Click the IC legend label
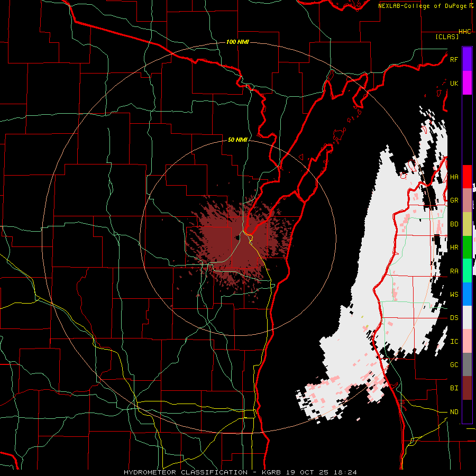The height and width of the screenshot is (476, 476). [454, 342]
